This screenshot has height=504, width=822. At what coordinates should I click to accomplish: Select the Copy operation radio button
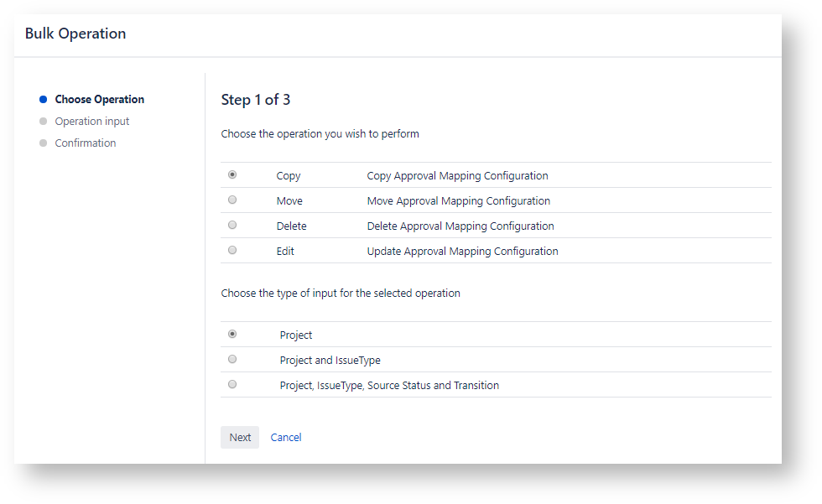[x=232, y=175]
